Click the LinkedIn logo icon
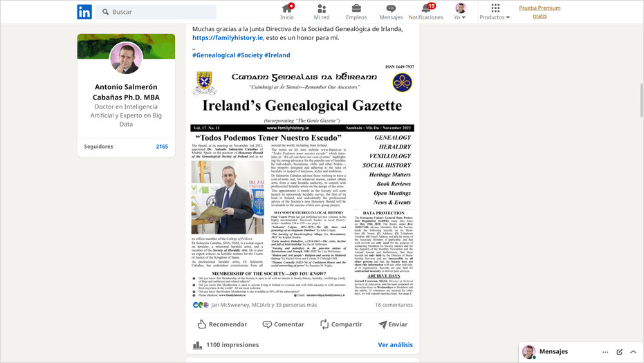 tap(84, 12)
